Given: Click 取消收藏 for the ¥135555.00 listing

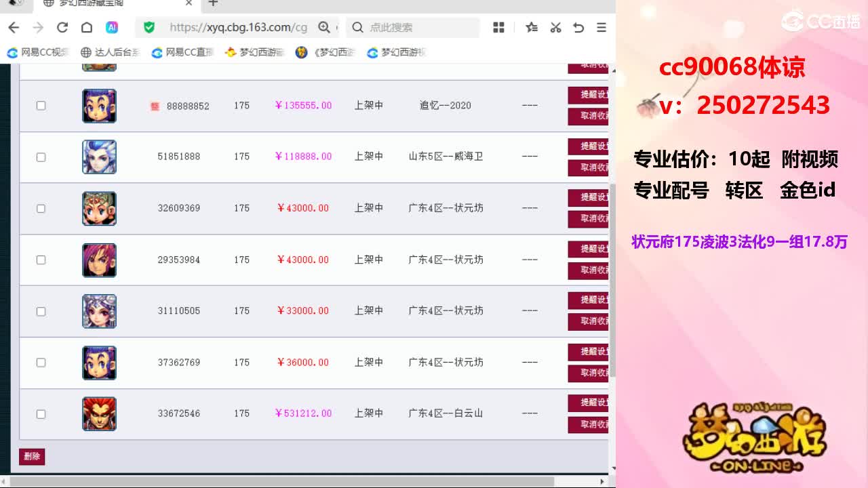Looking at the screenshot, I should click(588, 116).
